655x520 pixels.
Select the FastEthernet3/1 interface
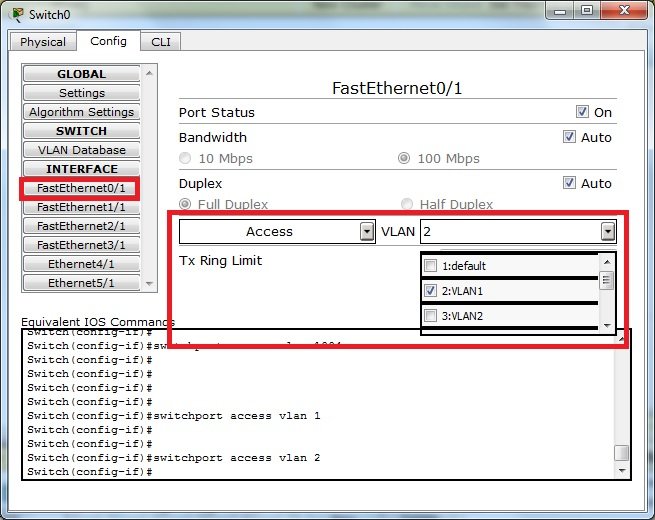tap(81, 245)
